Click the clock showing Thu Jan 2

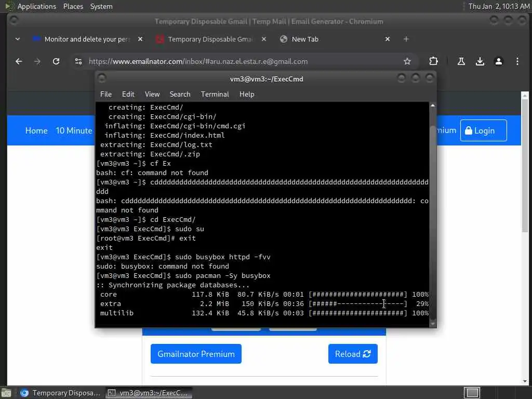pyautogui.click(x=498, y=6)
